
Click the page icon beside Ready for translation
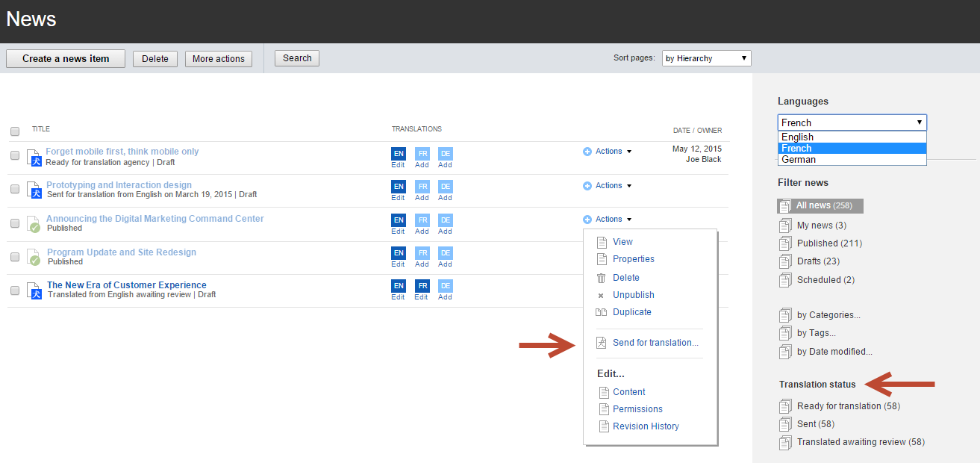[x=785, y=406]
